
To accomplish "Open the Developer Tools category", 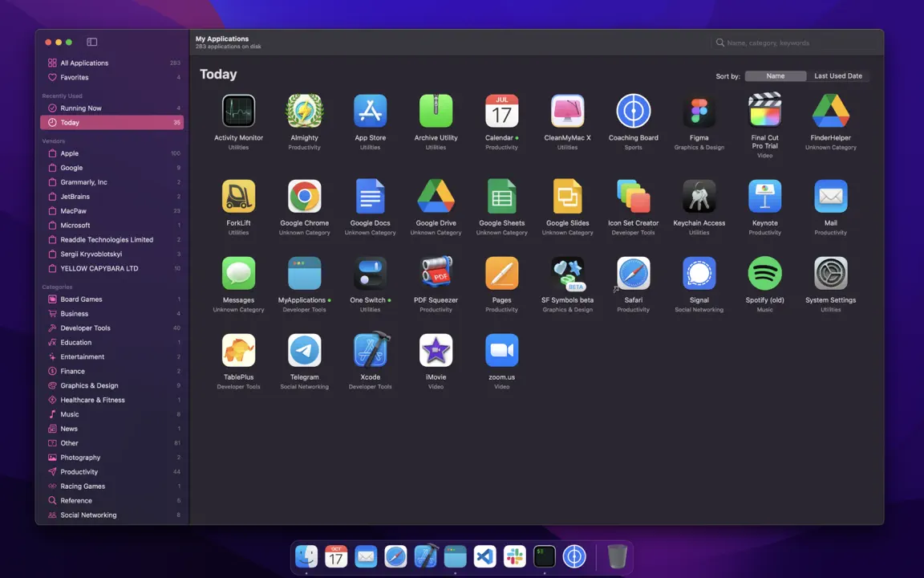I will (112, 328).
